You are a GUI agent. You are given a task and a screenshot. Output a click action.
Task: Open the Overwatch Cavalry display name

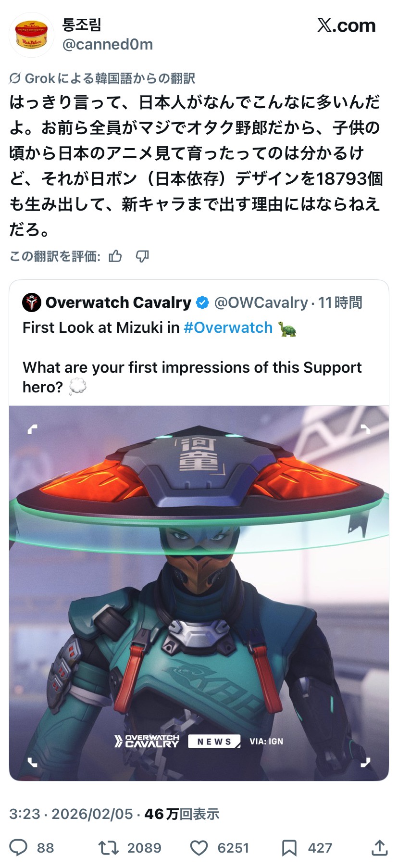pyautogui.click(x=118, y=302)
